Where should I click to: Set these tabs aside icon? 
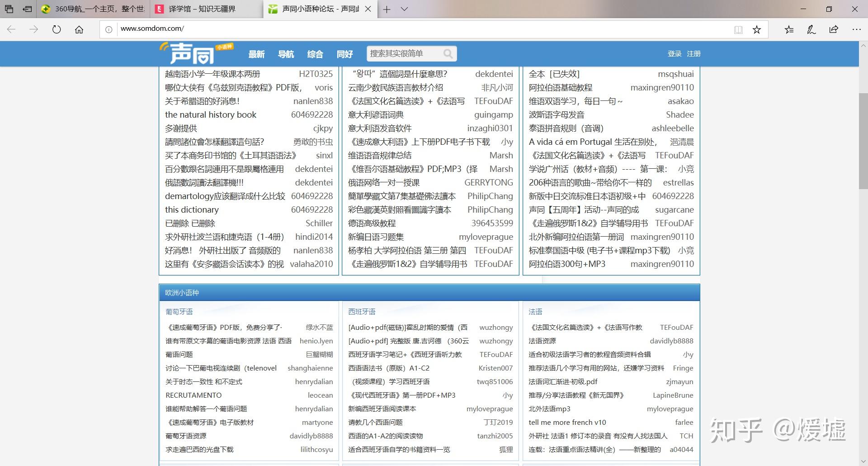tap(27, 9)
